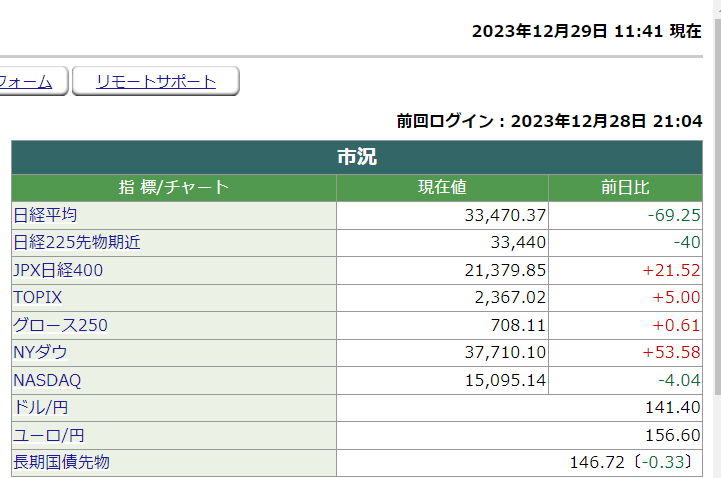Click the 前回ログイン timestamp text
Screen dimensions: 721x478
[549, 121]
